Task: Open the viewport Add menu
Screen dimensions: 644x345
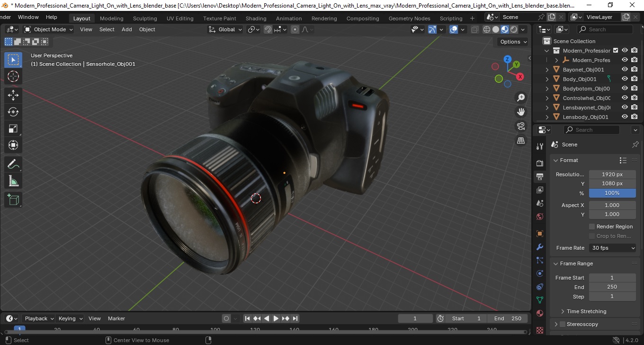Action: coord(126,29)
